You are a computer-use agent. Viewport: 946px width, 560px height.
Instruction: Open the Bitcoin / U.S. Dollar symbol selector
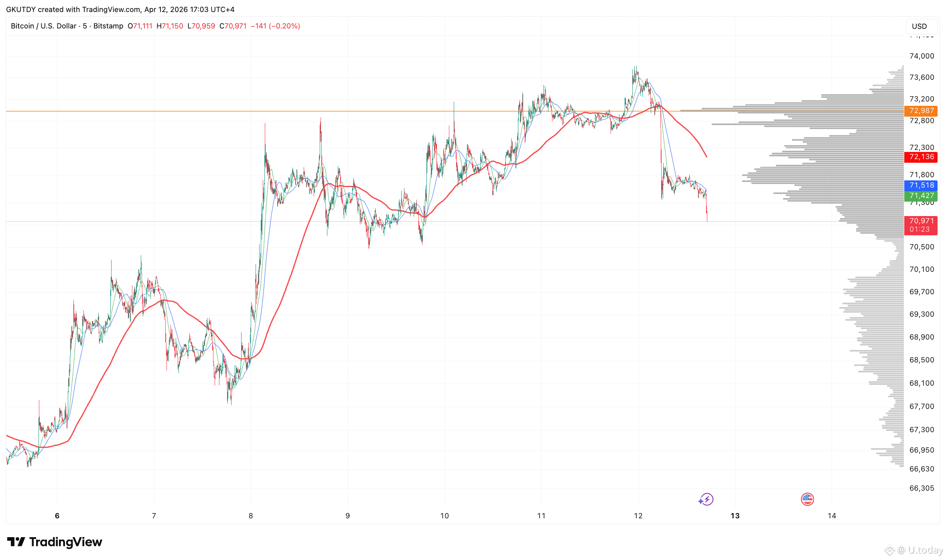click(x=43, y=26)
